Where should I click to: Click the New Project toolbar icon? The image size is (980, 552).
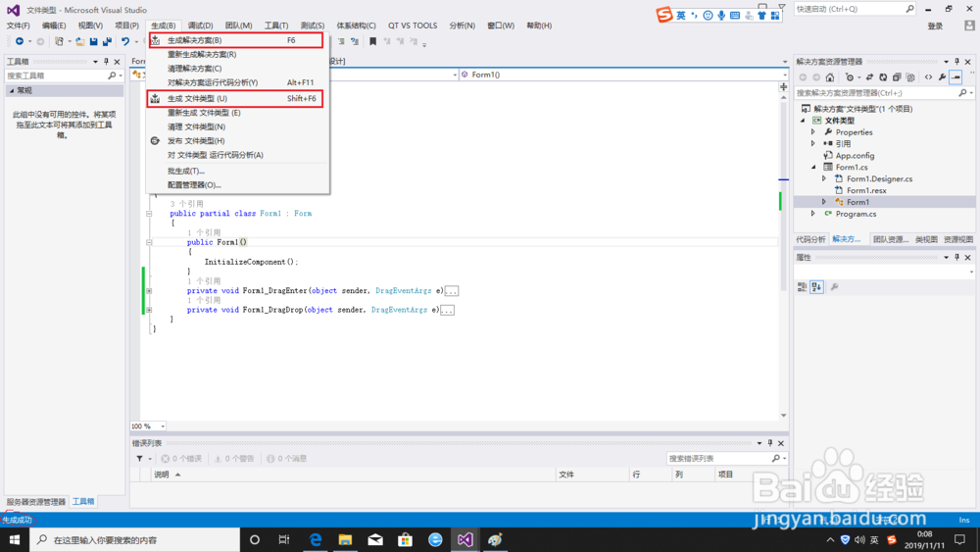coord(59,41)
